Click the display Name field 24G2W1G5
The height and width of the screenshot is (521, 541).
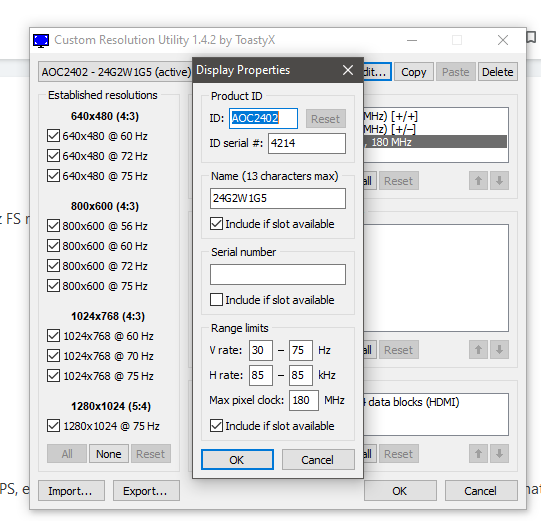coord(278,198)
